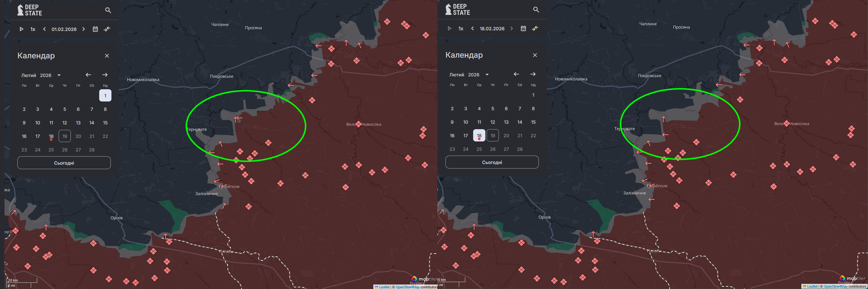The image size is (868, 289).
Task: Go to the previous month in the left calendar
Action: [88, 75]
